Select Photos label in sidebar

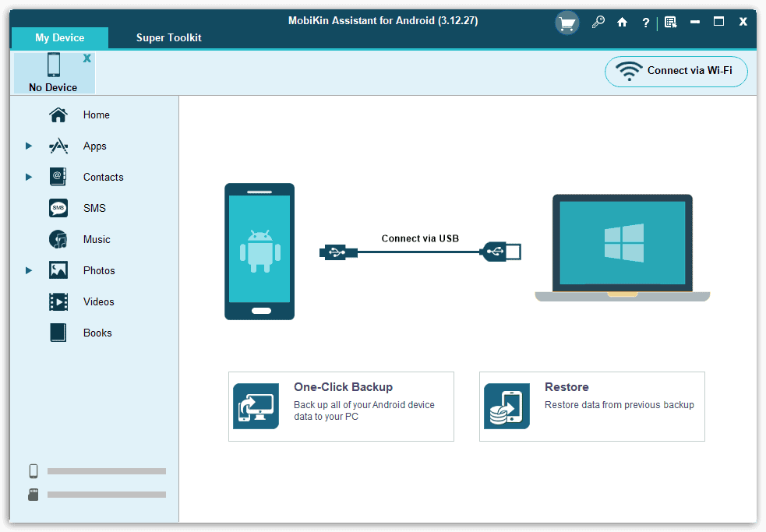(99, 270)
